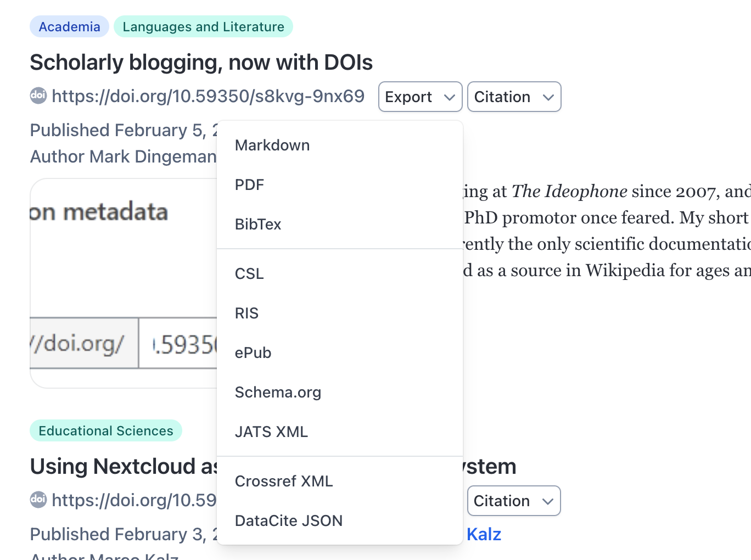Export as JATS XML
This screenshot has height=560, width=751.
click(x=271, y=432)
